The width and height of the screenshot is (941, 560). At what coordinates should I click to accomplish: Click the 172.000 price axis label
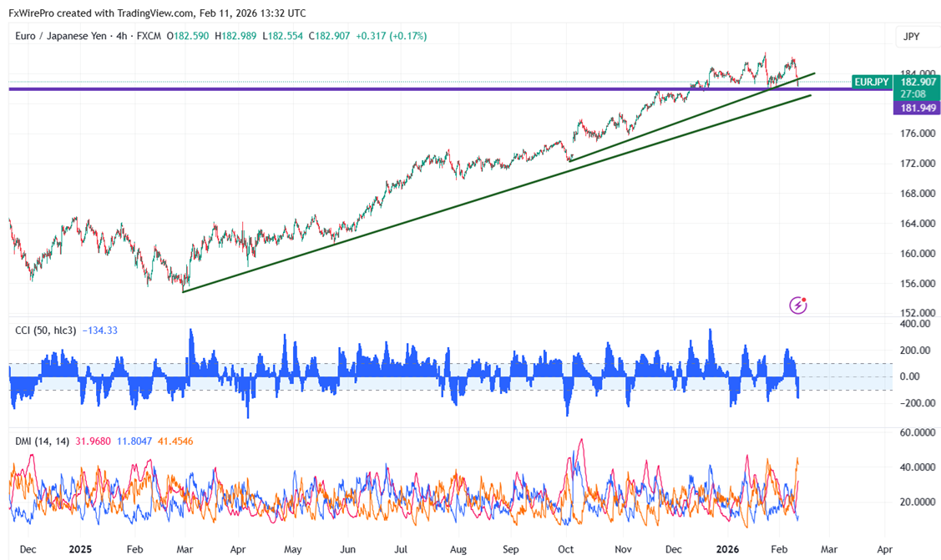click(x=918, y=163)
